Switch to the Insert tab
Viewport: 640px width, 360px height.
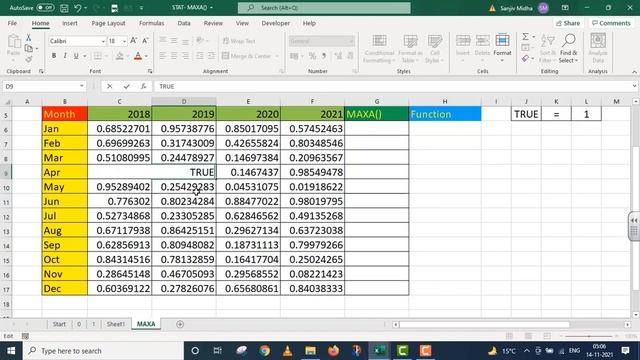coord(70,23)
